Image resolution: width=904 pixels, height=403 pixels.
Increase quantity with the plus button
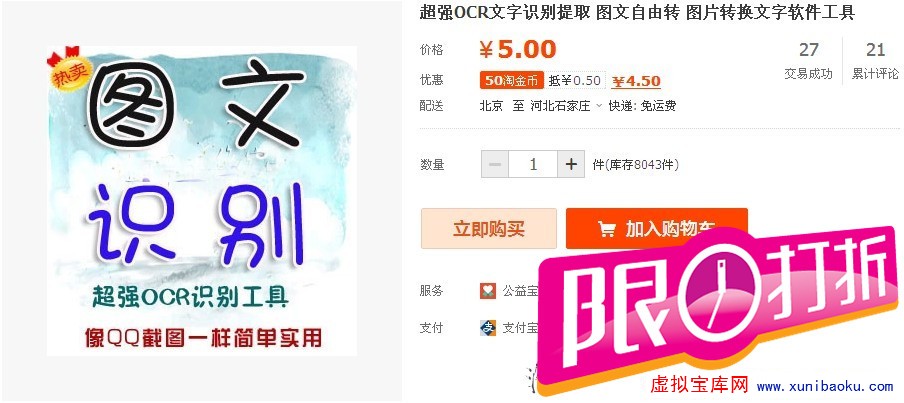pyautogui.click(x=571, y=164)
